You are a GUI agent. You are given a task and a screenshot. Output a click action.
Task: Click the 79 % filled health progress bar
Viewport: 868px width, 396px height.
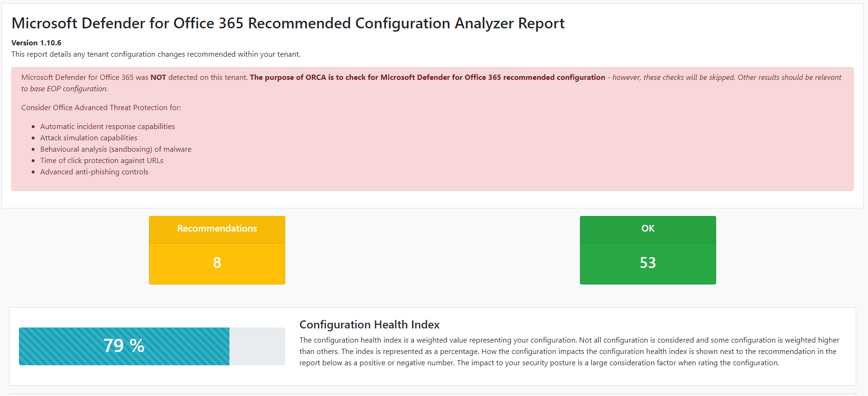click(124, 346)
